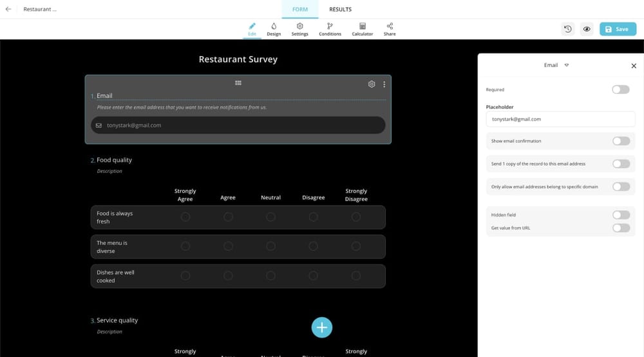Click the history revert icon

[567, 29]
